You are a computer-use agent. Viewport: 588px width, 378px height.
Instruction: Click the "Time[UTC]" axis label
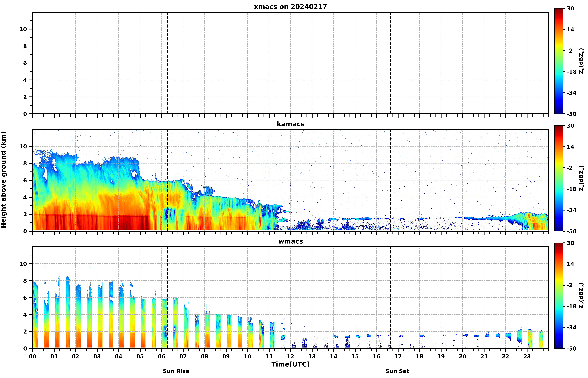(x=290, y=364)
